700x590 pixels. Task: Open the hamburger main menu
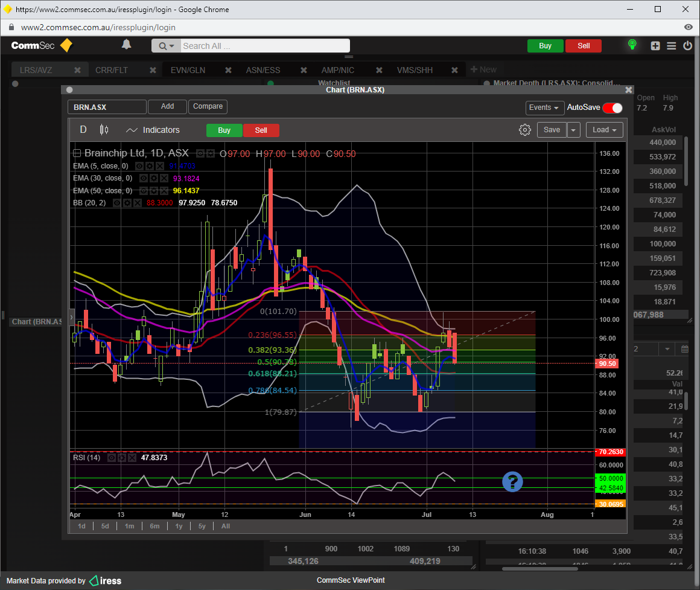(x=672, y=46)
